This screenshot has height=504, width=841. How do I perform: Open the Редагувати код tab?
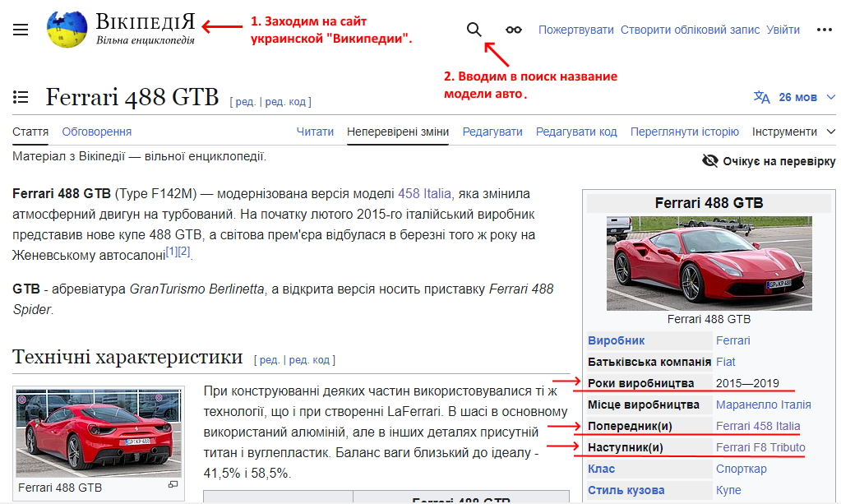point(576,132)
